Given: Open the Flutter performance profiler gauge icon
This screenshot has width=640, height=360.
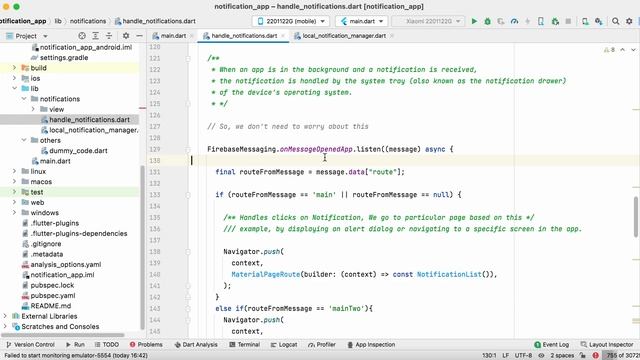Looking at the screenshot, I should (514, 21).
